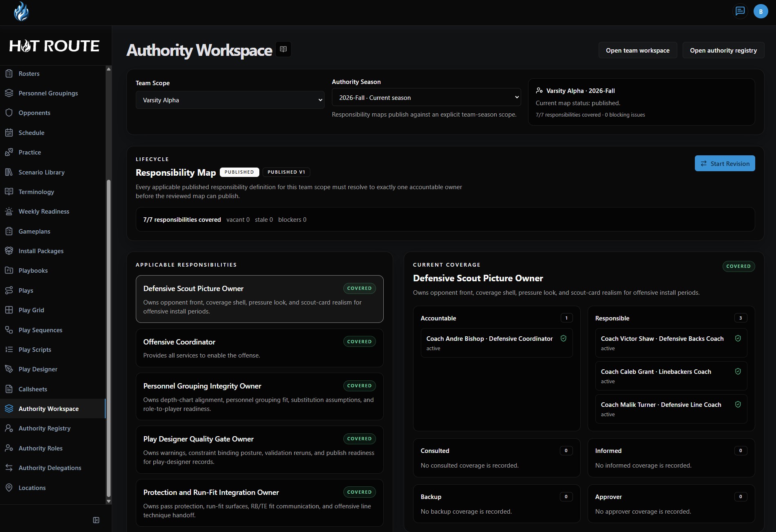Click the Plays route icon
The image size is (776, 532).
click(9, 290)
